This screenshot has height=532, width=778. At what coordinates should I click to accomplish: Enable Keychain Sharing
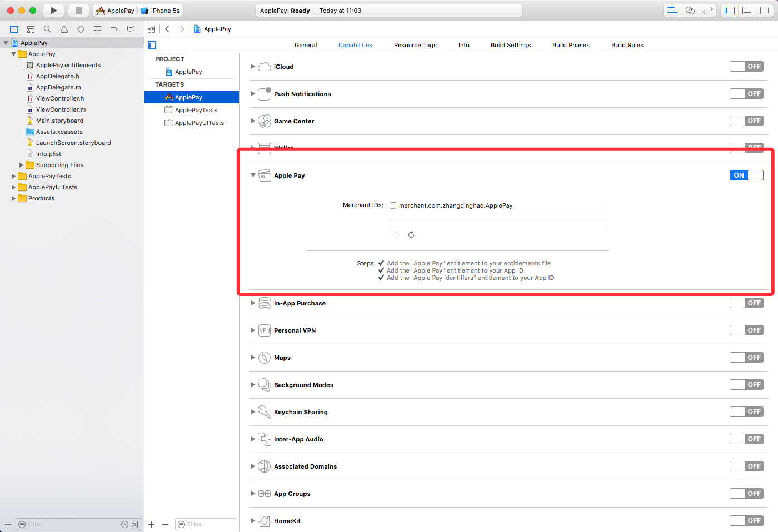pos(746,412)
